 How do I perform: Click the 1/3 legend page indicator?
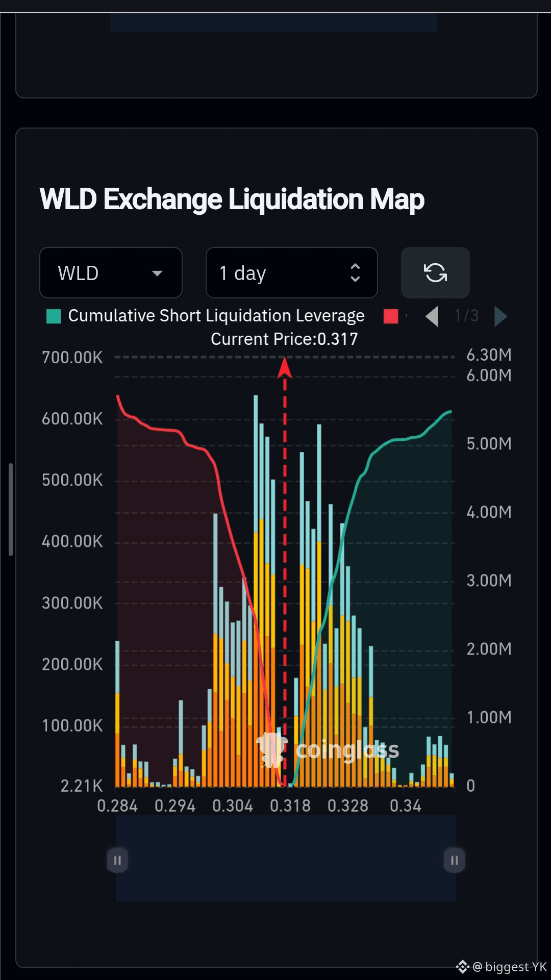click(x=466, y=316)
